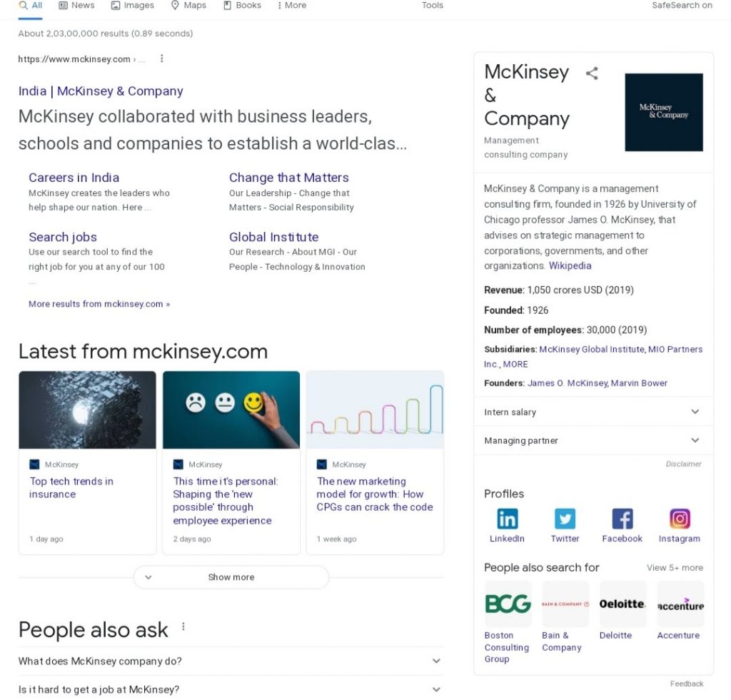
Task: Click the Accenture logo
Action: coord(680,604)
